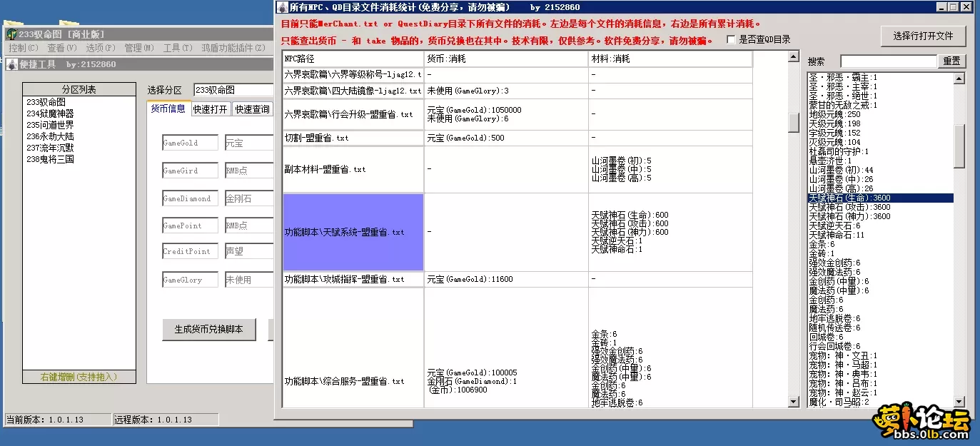
Task: Click the 未使用 currency name field
Action: click(250, 280)
